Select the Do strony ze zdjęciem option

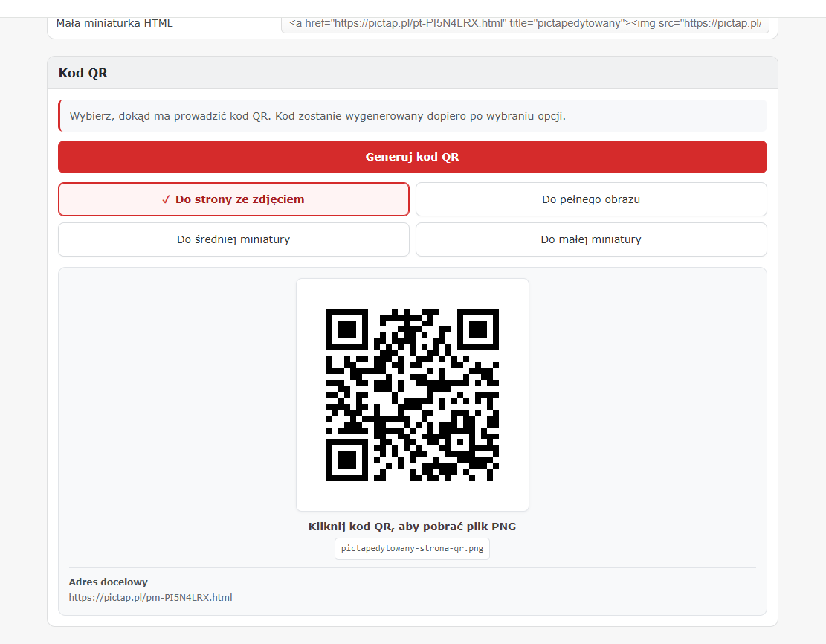[234, 199]
